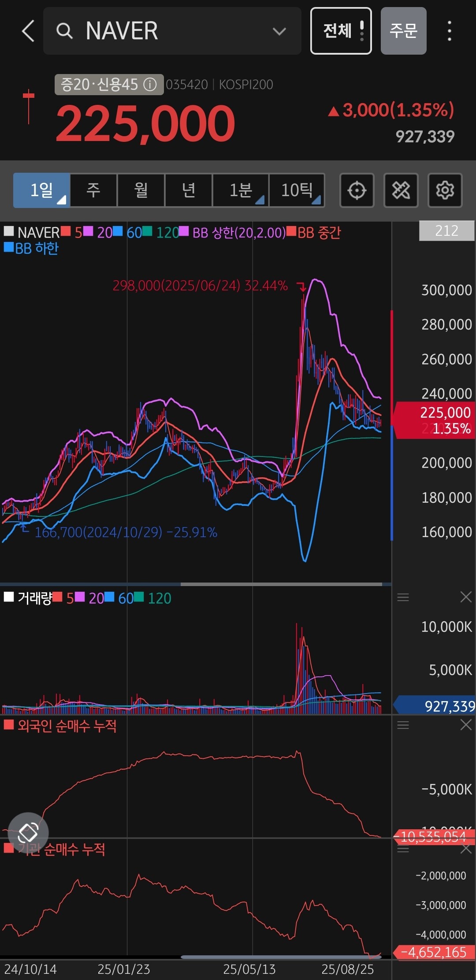Tap the BB 하한 legend label
The image size is (476, 980).
click(37, 249)
